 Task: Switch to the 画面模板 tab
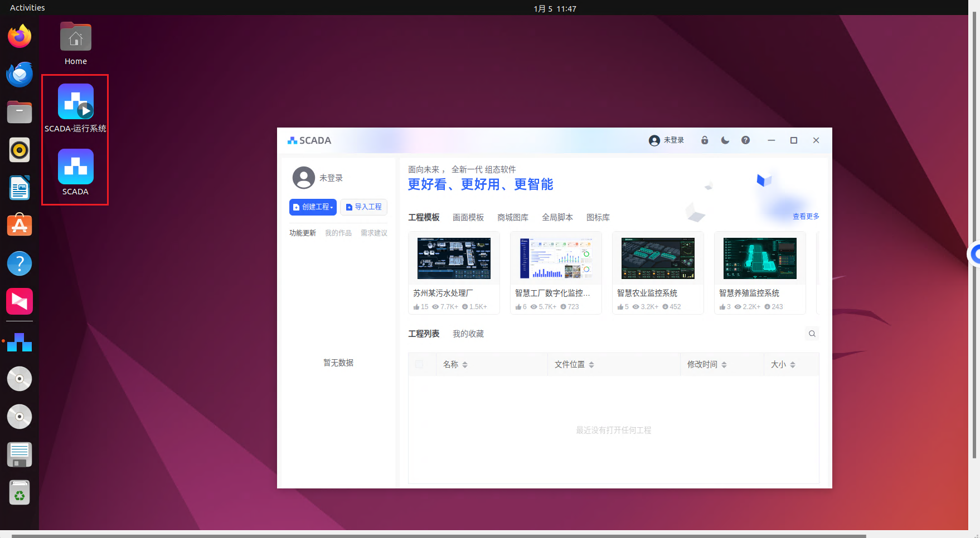click(x=468, y=217)
